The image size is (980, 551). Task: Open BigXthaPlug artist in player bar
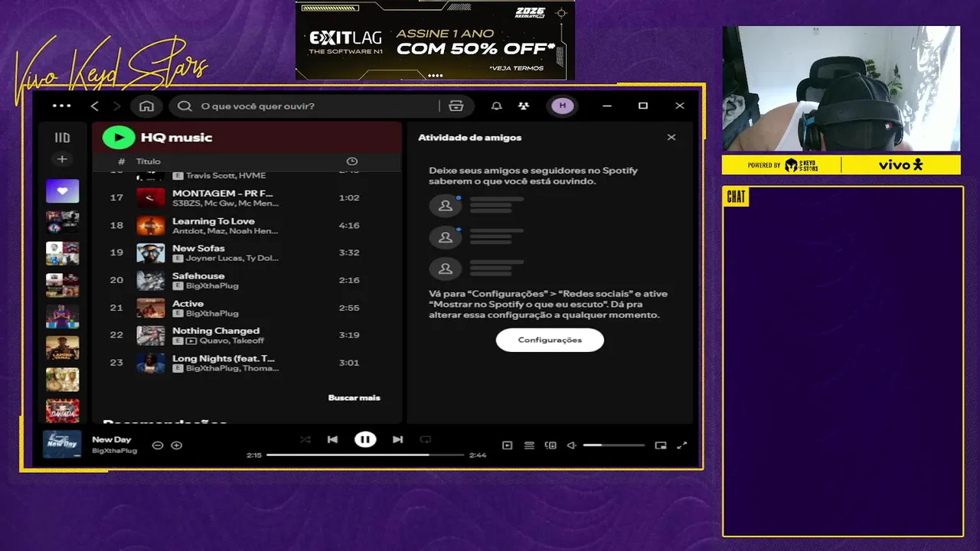[114, 451]
